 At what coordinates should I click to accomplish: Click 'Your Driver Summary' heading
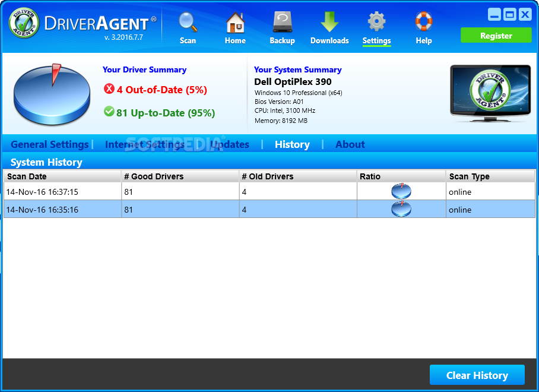(144, 69)
